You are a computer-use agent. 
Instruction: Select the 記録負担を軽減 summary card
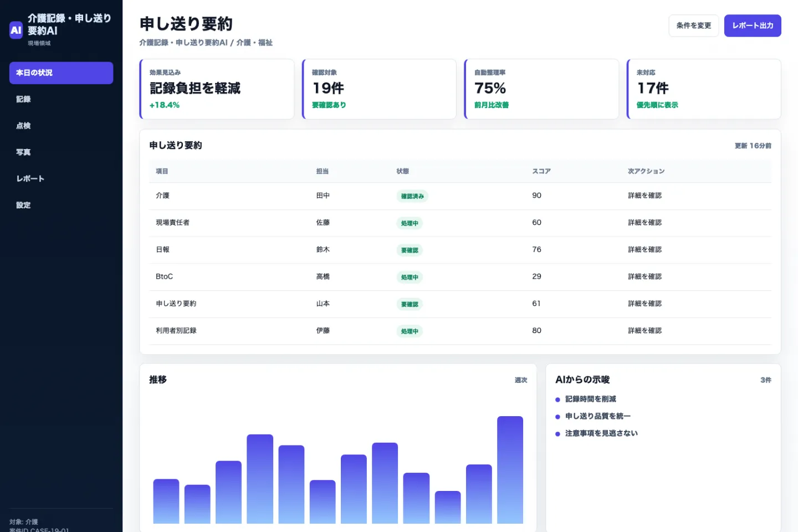pos(217,89)
